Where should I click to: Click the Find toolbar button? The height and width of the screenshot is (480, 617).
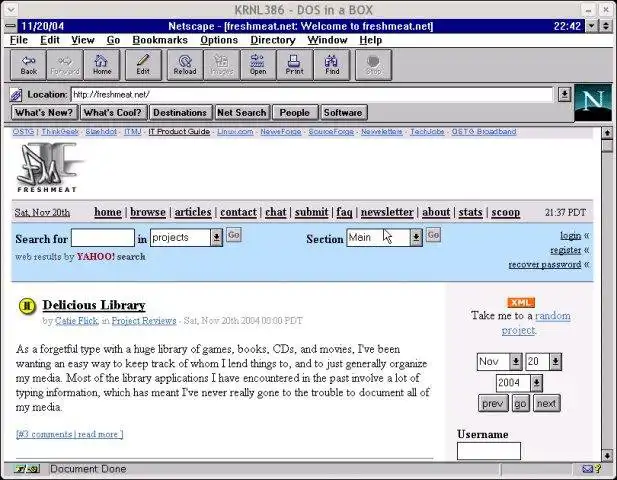[x=332, y=65]
